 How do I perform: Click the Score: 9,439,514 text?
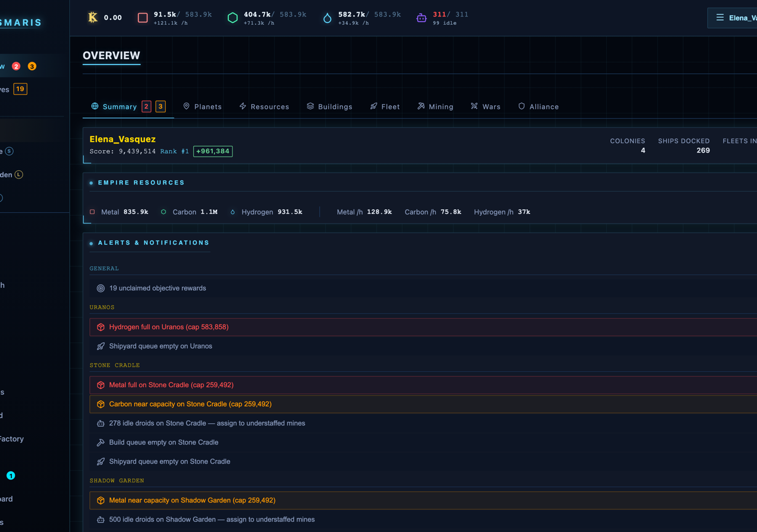[122, 151]
